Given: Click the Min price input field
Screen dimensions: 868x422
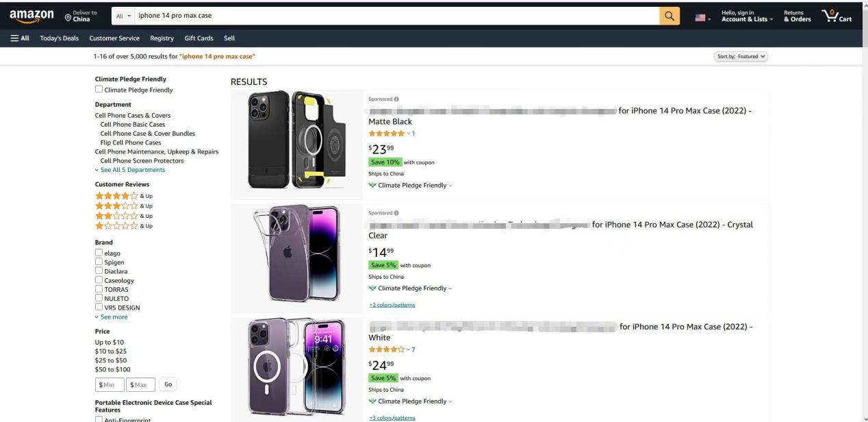Looking at the screenshot, I should click(110, 385).
